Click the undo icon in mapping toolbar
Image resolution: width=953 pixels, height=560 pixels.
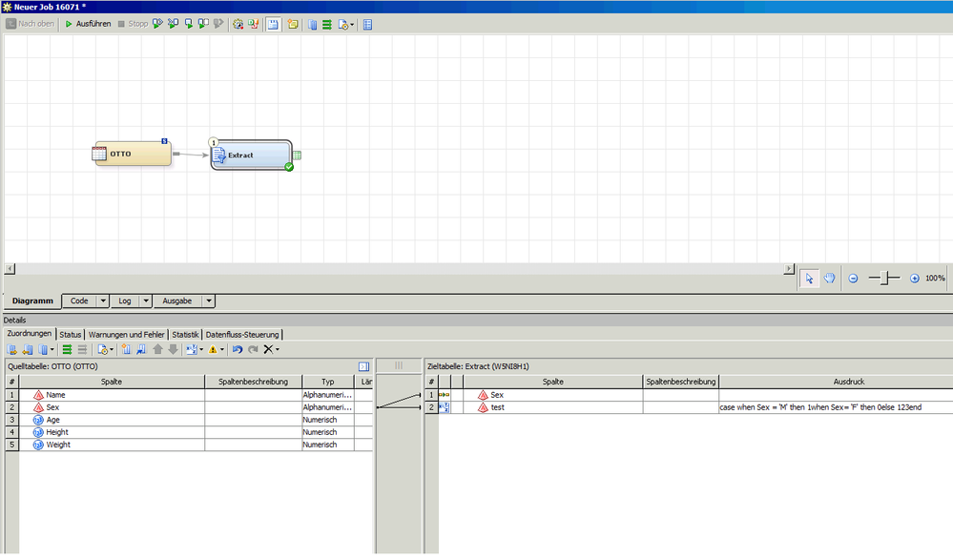[x=238, y=350]
